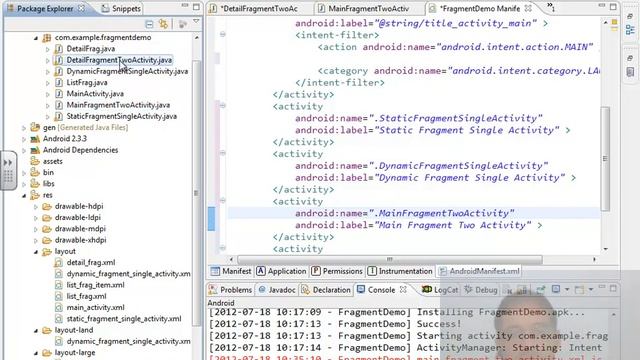640x360 pixels.
Task: Close the FragmentDemo Manifest editor tab
Action: 528,8
